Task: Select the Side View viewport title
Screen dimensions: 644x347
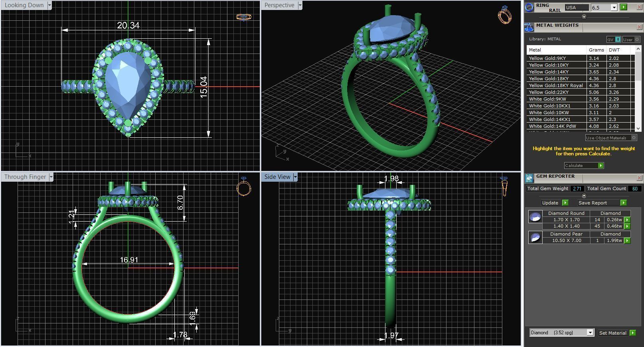Action: point(277,177)
